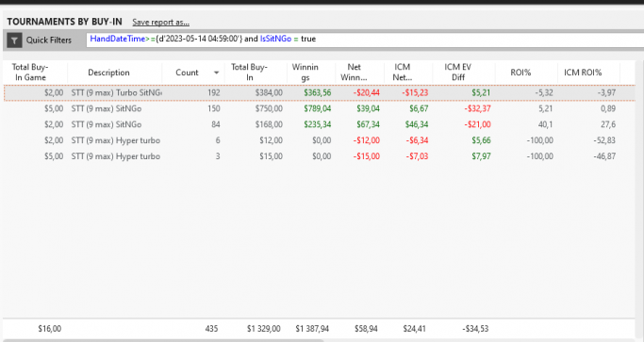644x342 pixels.
Task: Sort by the Total Buy-In Game column header
Action: pos(29,72)
